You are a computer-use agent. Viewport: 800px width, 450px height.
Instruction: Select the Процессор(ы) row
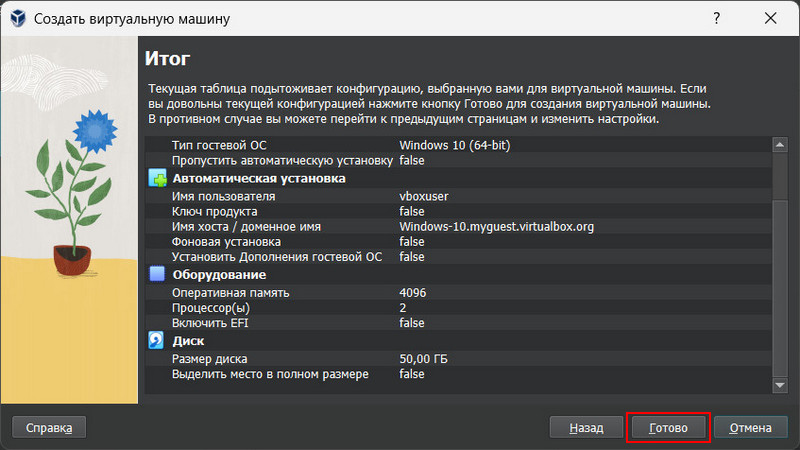[458, 308]
